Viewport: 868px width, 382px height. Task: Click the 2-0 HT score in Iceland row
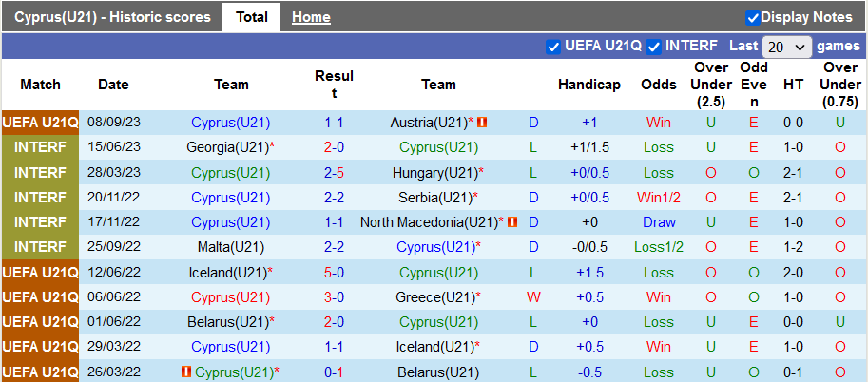tap(793, 273)
